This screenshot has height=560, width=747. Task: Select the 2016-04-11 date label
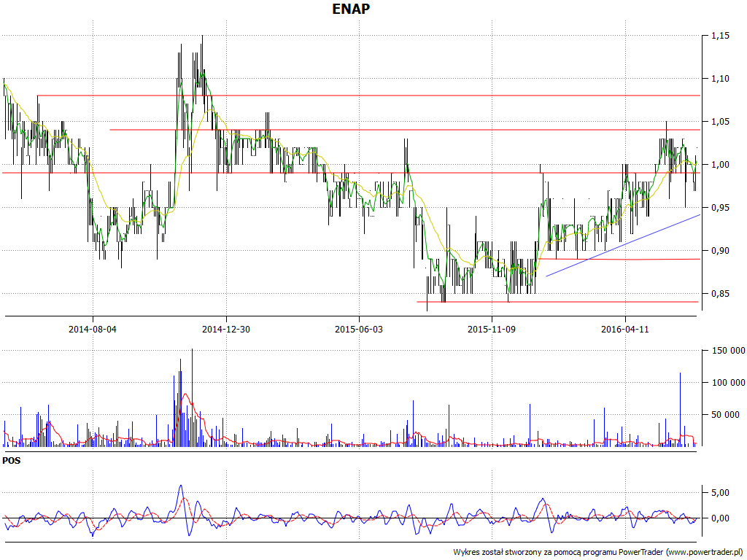point(625,329)
